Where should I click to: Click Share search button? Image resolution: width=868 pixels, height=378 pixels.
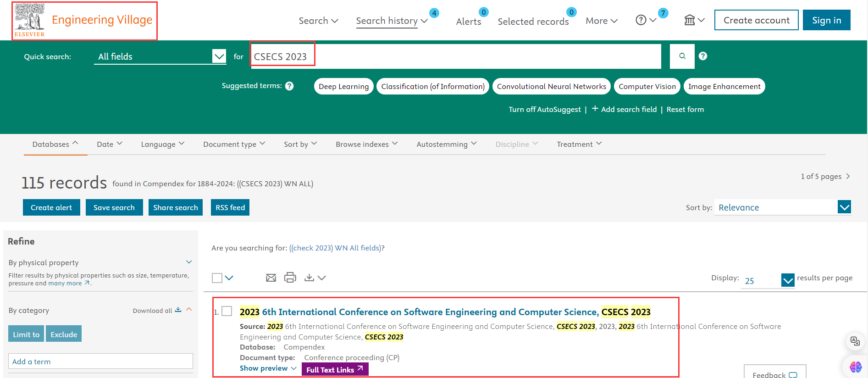pyautogui.click(x=176, y=207)
